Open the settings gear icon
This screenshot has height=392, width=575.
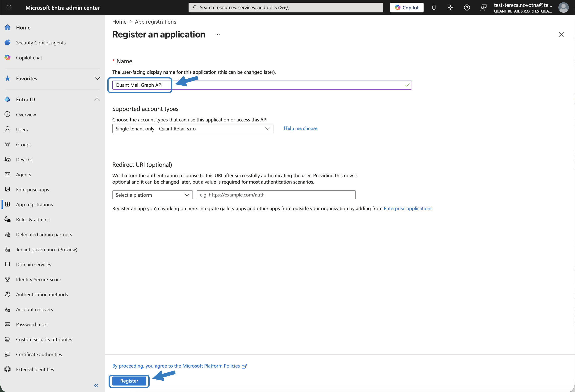point(450,7)
